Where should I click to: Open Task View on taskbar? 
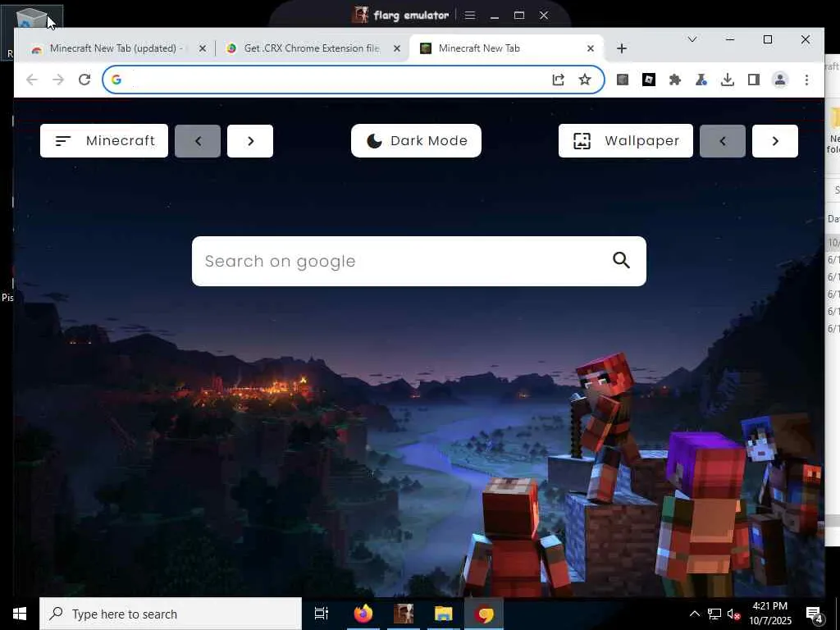click(321, 614)
